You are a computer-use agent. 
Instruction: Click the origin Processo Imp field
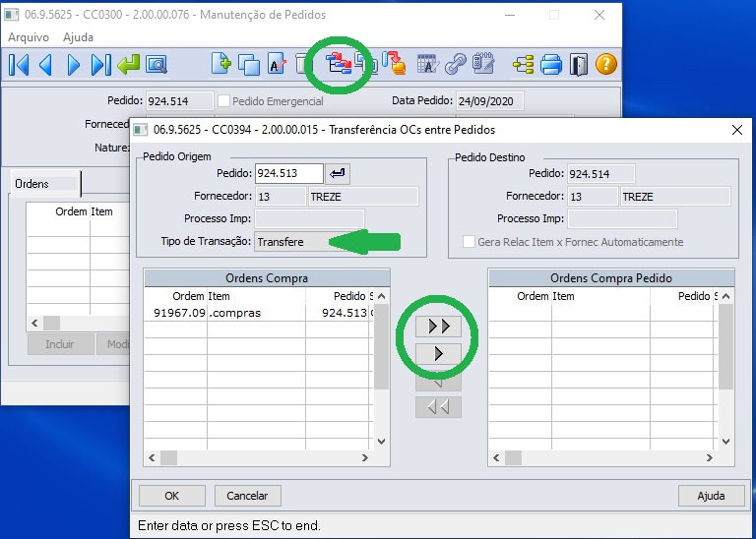tap(309, 218)
